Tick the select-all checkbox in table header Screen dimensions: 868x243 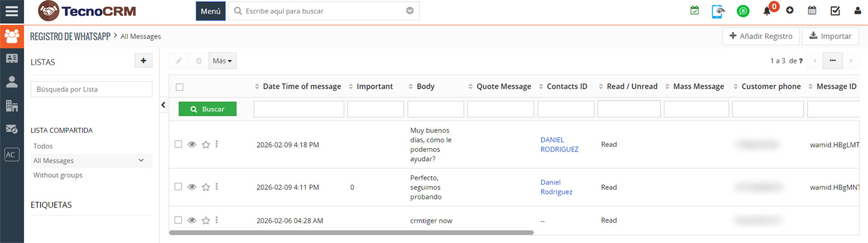tap(179, 87)
